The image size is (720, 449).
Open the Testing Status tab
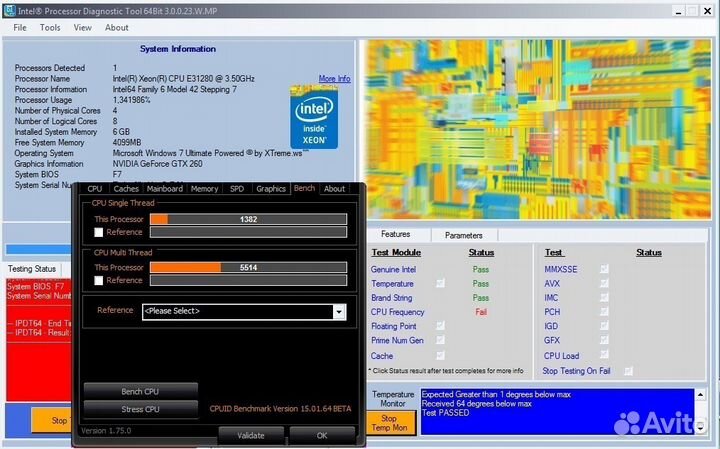[x=32, y=269]
